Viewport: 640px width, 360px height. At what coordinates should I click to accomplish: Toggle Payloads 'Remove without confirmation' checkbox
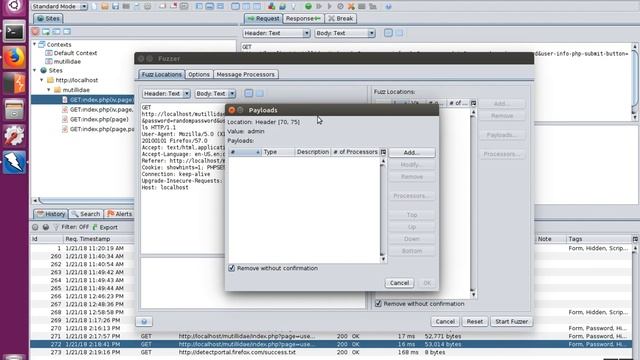(x=231, y=268)
